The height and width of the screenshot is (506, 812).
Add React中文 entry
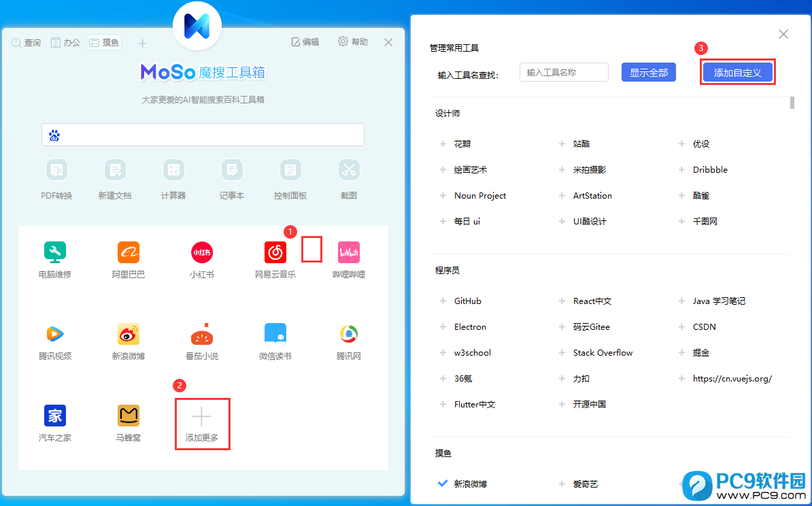[562, 301]
